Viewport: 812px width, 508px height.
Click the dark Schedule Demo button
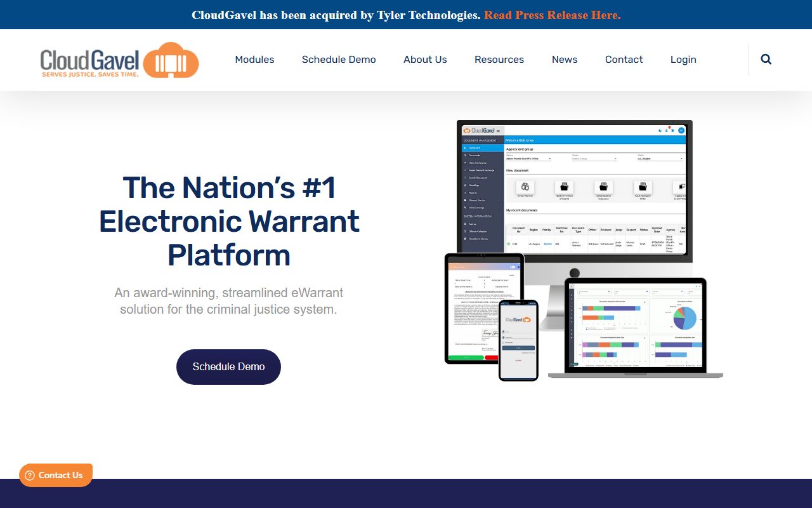pyautogui.click(x=228, y=366)
